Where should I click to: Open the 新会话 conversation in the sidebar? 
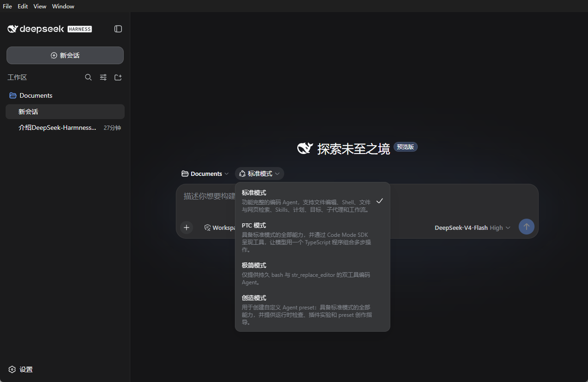coord(65,112)
